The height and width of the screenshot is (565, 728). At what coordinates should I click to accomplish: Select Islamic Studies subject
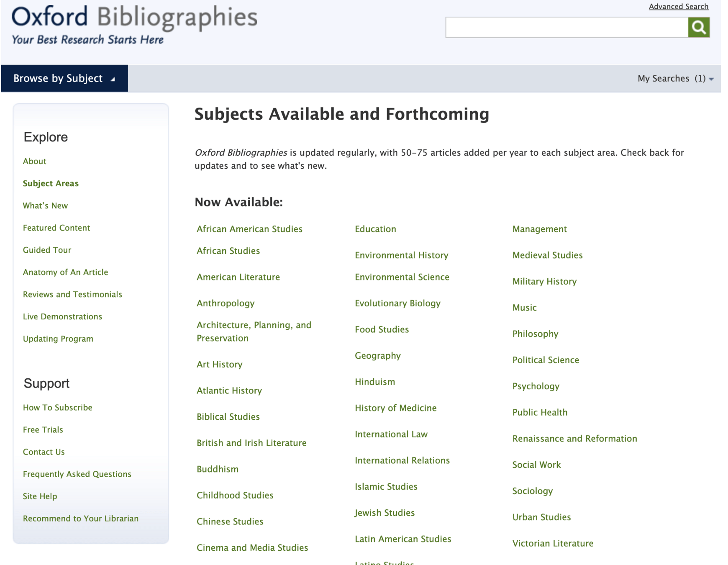click(386, 486)
